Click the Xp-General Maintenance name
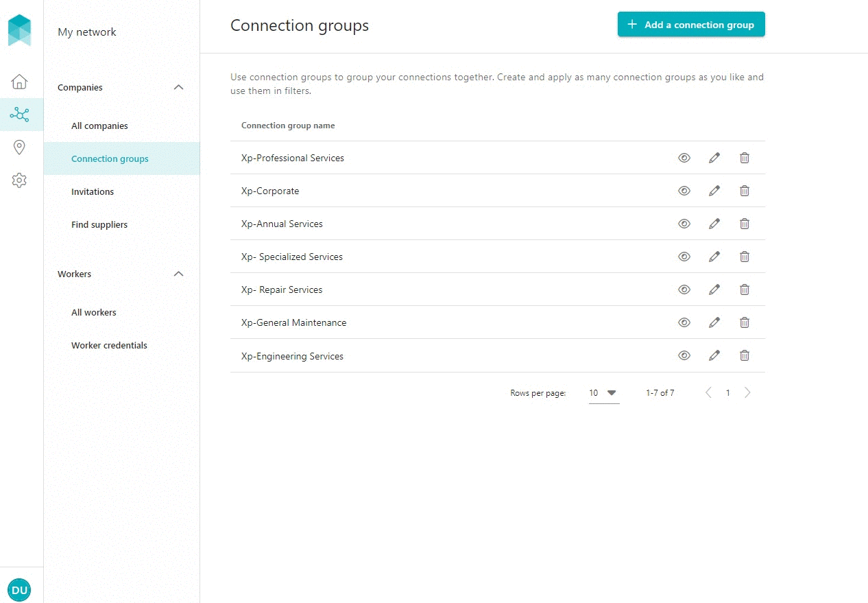Image resolution: width=868 pixels, height=603 pixels. [294, 322]
